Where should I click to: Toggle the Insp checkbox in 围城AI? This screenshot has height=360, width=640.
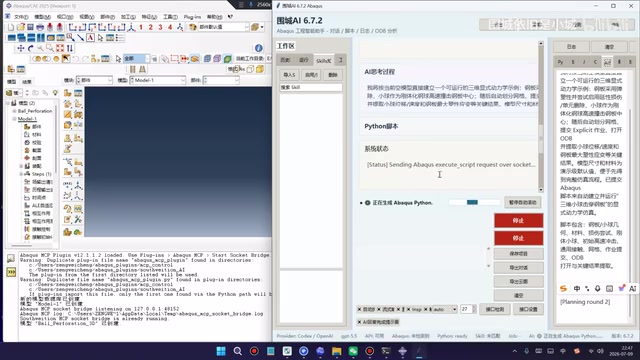(x=414, y=309)
